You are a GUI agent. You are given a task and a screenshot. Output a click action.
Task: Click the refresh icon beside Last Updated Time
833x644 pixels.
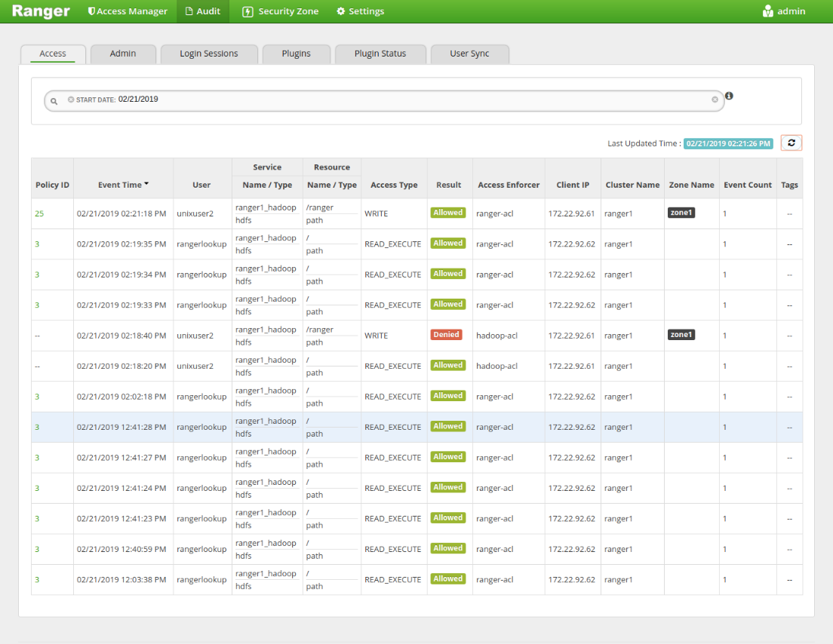pyautogui.click(x=792, y=143)
